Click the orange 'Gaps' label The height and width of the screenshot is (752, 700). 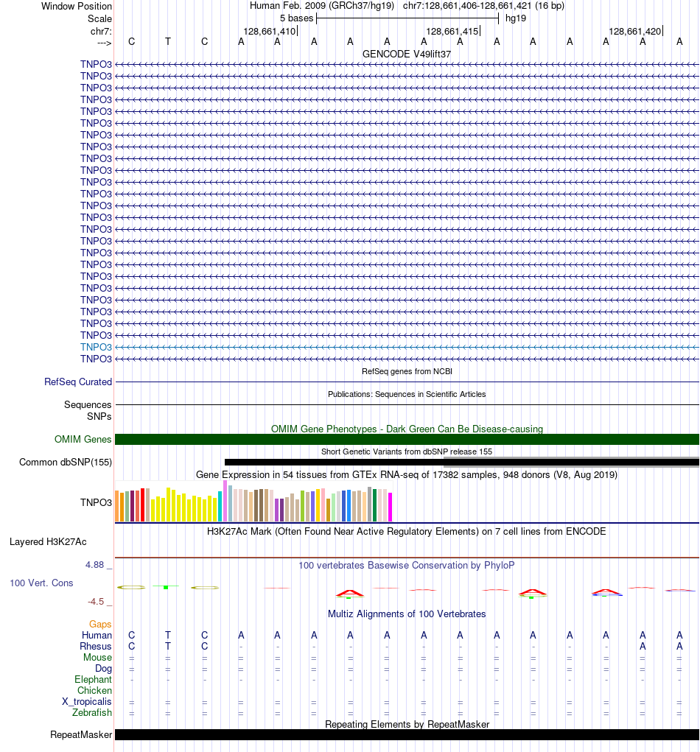[x=100, y=625]
